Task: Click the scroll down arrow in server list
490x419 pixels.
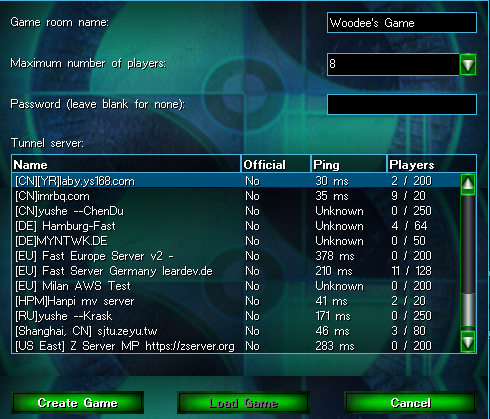Action: coord(468,341)
